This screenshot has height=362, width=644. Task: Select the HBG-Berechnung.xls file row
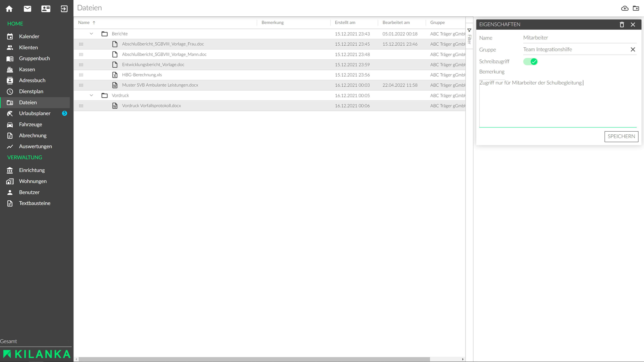[142, 75]
